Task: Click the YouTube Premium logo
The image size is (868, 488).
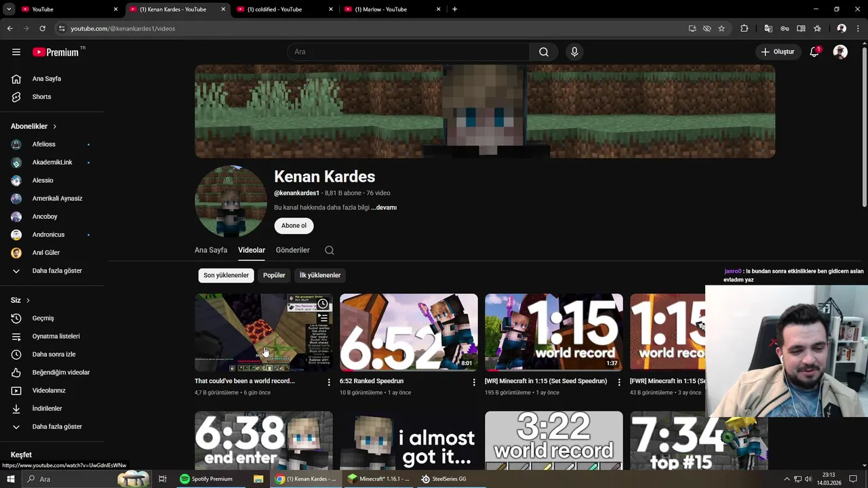Action: coord(56,52)
